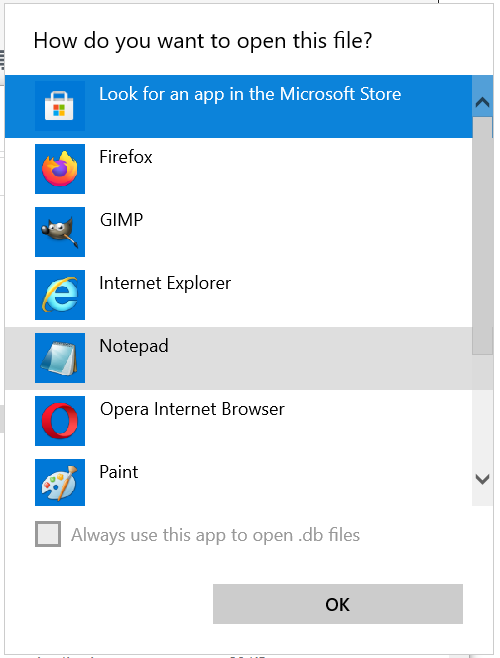The image size is (500, 658).
Task: Choose Firefox text entry in list
Action: (x=126, y=157)
